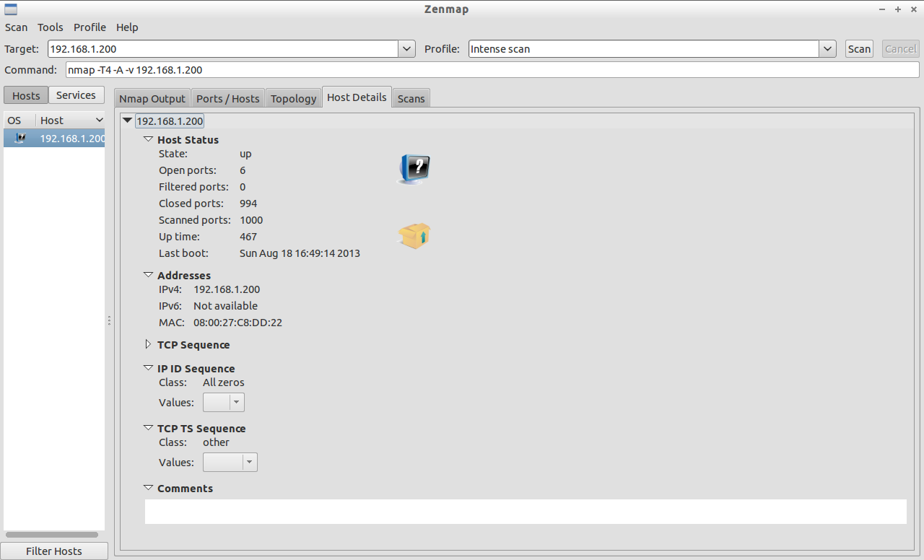The image size is (924, 560).
Task: Switch to the Scans tab
Action: [411, 98]
